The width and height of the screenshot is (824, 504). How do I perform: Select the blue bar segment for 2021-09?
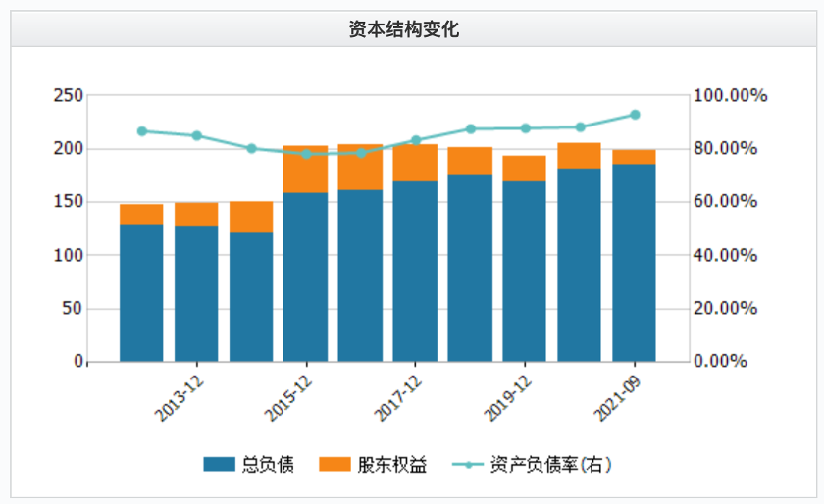pos(634,265)
